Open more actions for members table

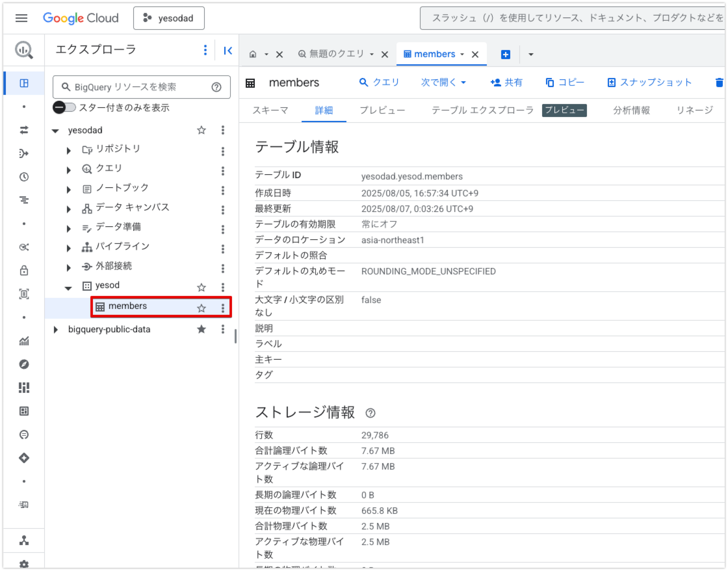pos(223,308)
